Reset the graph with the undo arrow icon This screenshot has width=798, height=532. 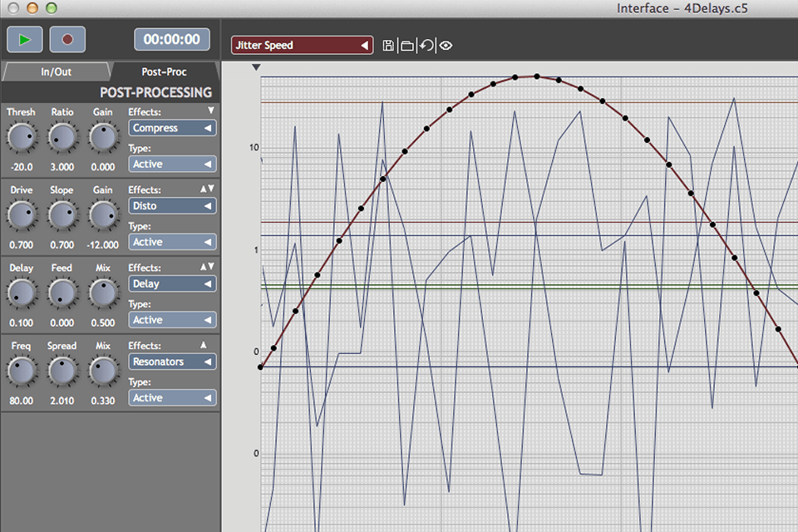pyautogui.click(x=426, y=46)
